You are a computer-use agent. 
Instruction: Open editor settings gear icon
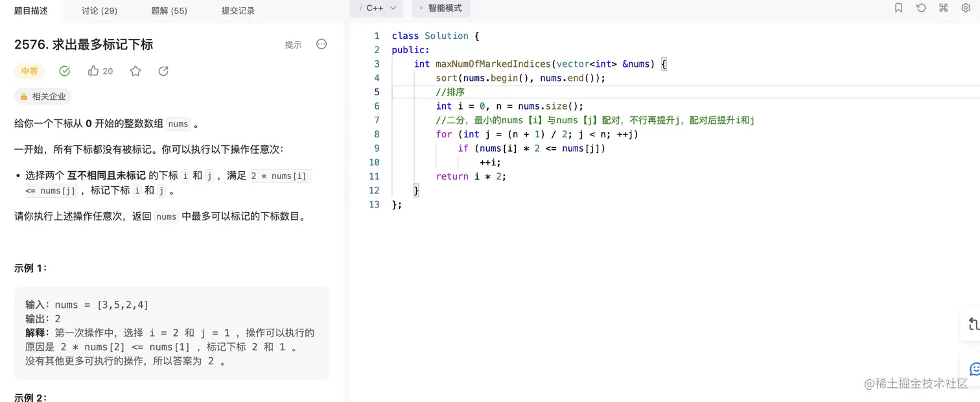tap(966, 8)
